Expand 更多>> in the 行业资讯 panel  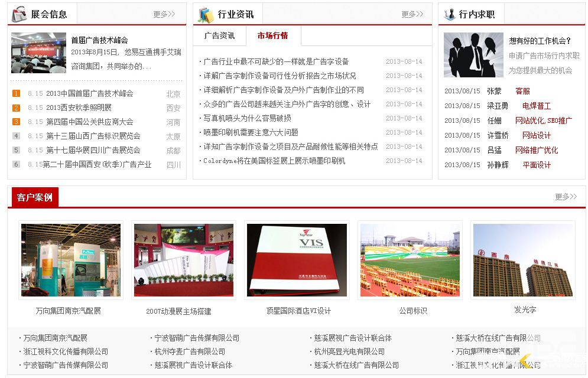pyautogui.click(x=412, y=14)
